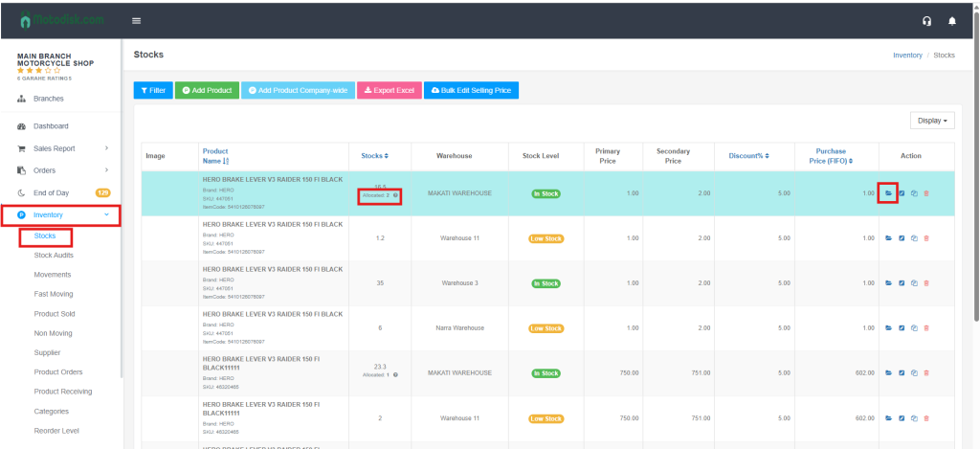
Task: Open notifications bell in top bar
Action: point(951,20)
